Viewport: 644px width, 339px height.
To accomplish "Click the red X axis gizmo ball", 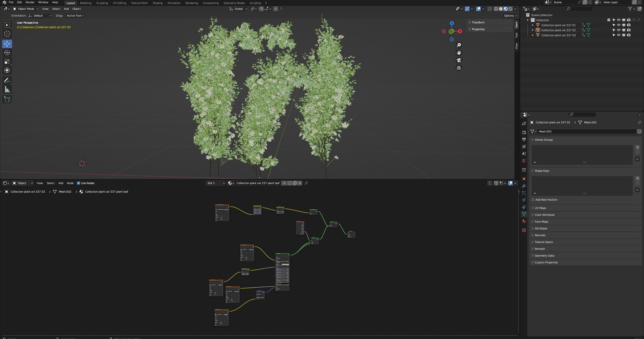I will click(x=460, y=31).
